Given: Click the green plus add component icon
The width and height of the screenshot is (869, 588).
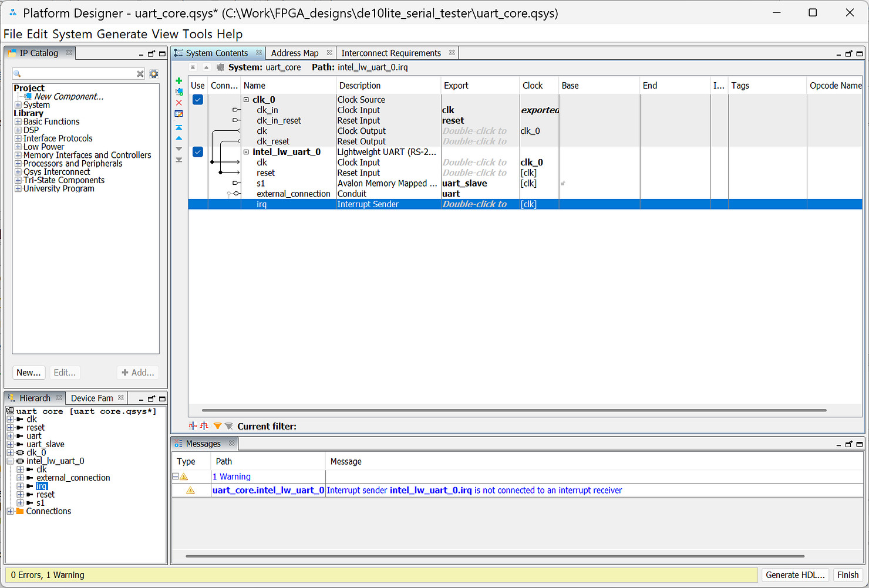Looking at the screenshot, I should point(179,81).
